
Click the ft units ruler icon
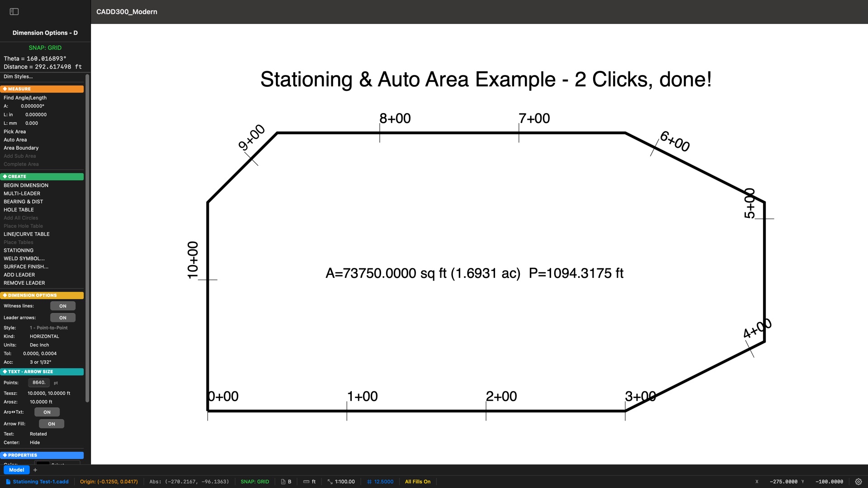click(x=306, y=482)
